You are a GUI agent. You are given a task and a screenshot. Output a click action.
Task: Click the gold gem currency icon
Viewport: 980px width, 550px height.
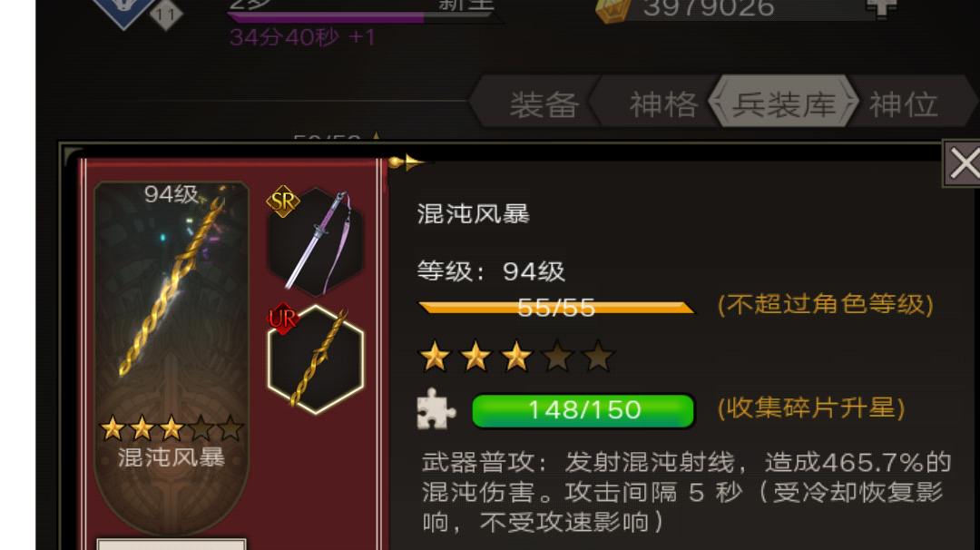click(612, 11)
